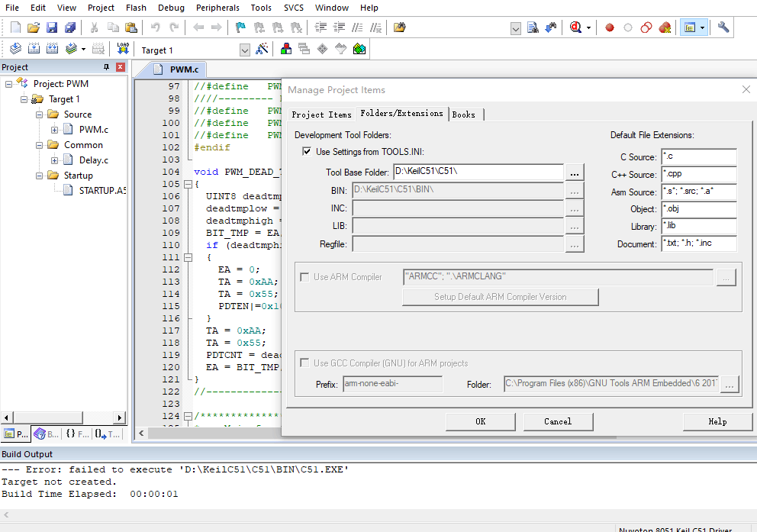Click the Indent selection toolbar icon
The width and height of the screenshot is (757, 532).
(321, 27)
